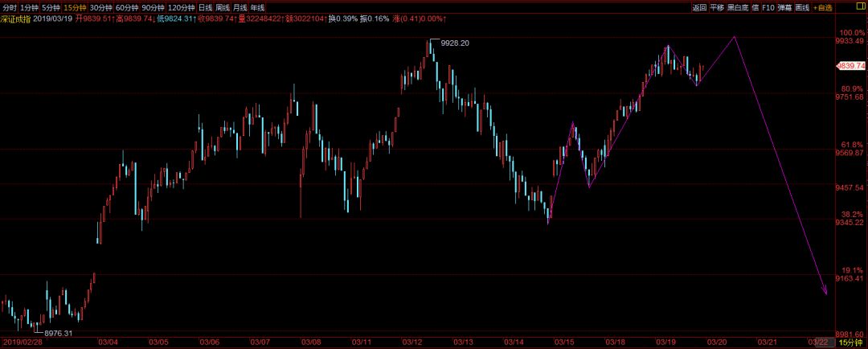Click the 03/18 date on the time axis
The height and width of the screenshot is (349, 868).
(x=615, y=343)
